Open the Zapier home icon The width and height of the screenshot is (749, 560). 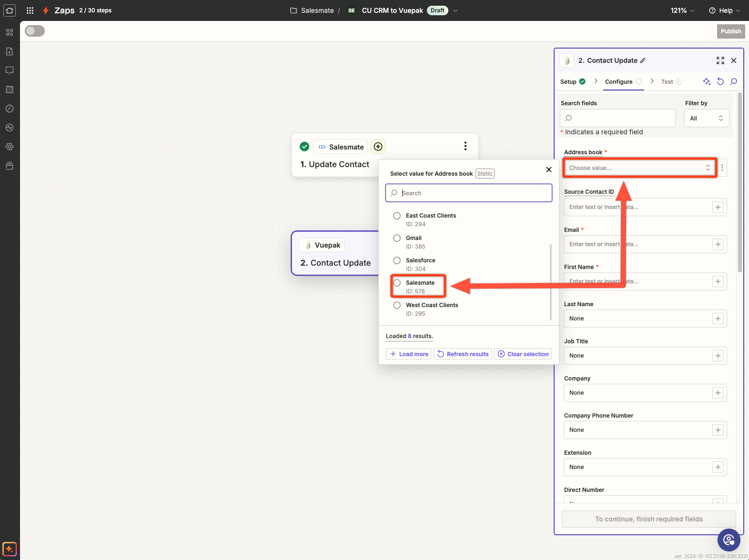click(10, 10)
